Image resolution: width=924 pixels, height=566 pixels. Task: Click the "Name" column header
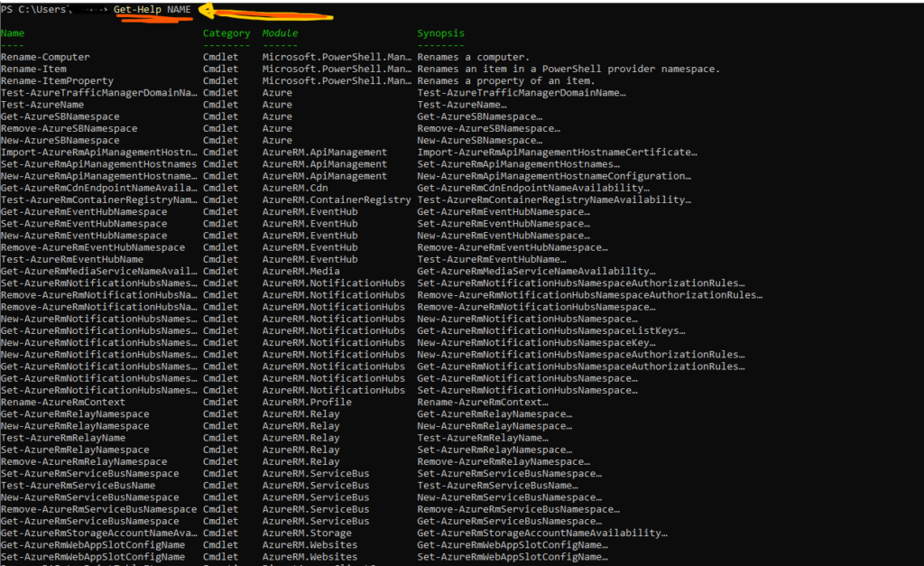click(x=13, y=33)
